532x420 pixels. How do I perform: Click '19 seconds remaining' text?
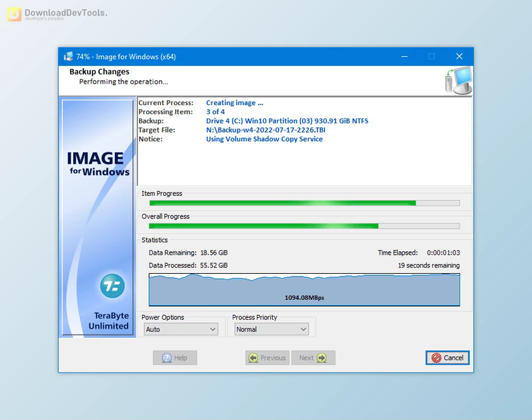pyautogui.click(x=429, y=265)
